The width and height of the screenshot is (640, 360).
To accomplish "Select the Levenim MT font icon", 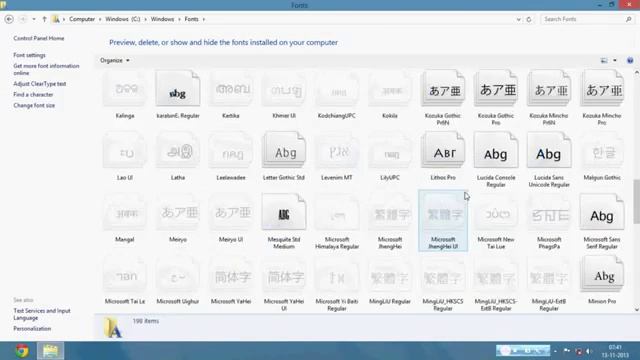I will pos(337,151).
